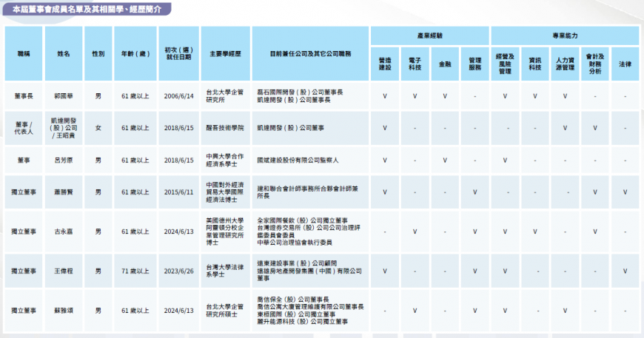Click the 專業能力 group header
The image size is (644, 338).
(565, 36)
